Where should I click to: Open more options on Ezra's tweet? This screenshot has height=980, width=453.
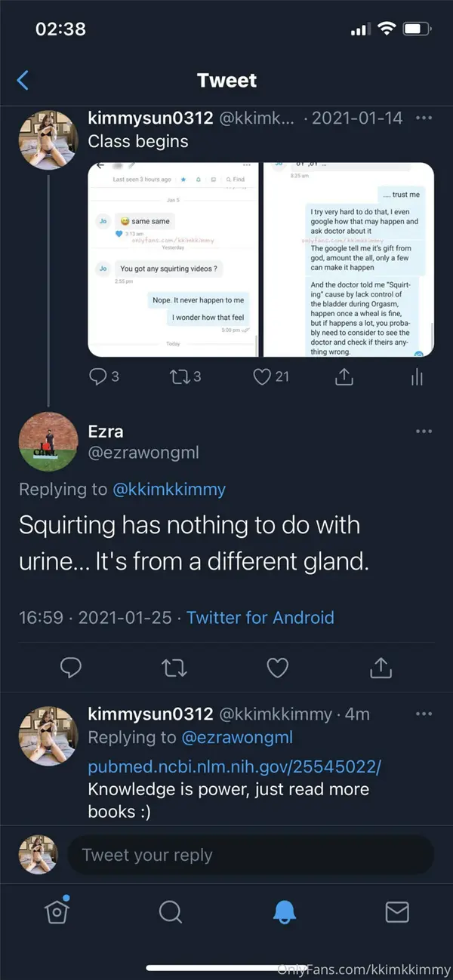coord(424,432)
